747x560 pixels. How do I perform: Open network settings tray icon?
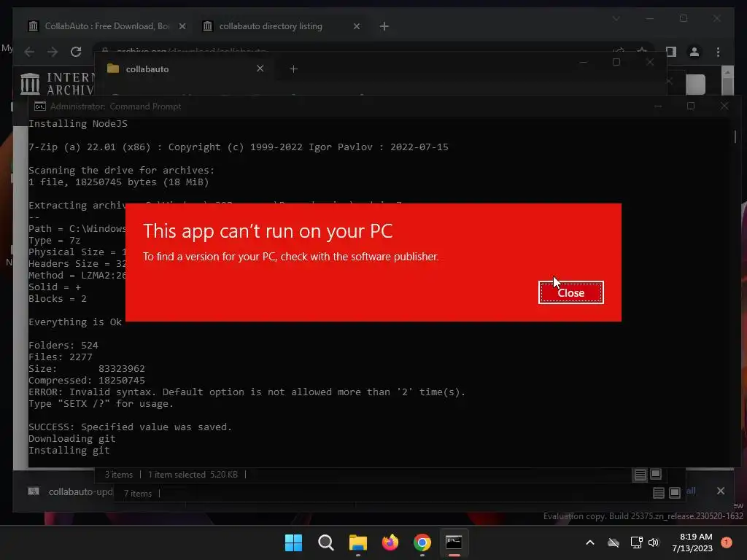(636, 542)
